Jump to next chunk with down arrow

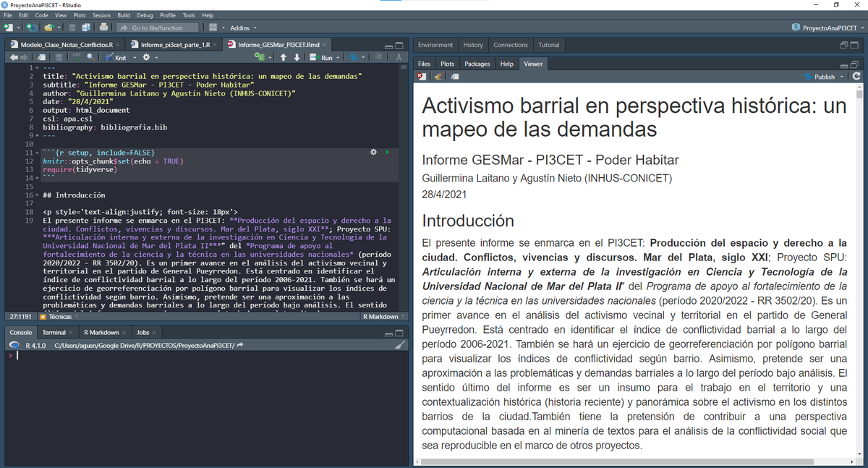(296, 57)
